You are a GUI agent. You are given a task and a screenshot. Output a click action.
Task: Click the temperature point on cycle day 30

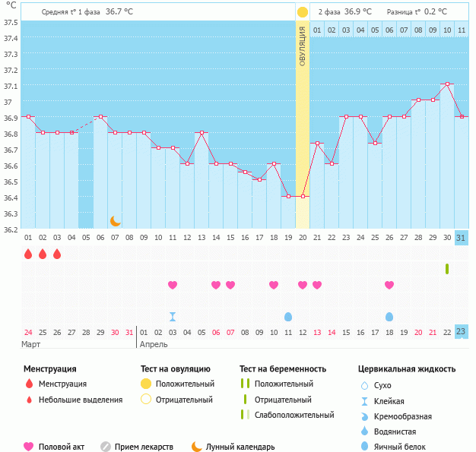(x=447, y=84)
